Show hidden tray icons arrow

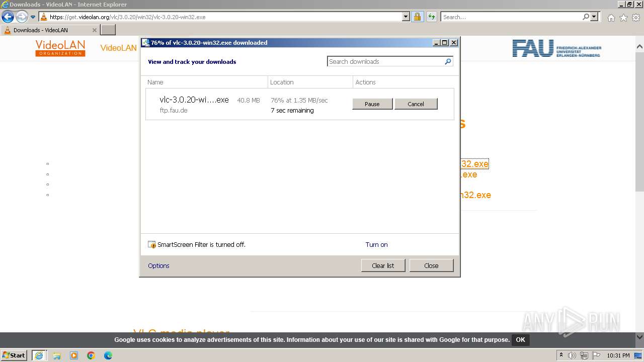tap(561, 355)
